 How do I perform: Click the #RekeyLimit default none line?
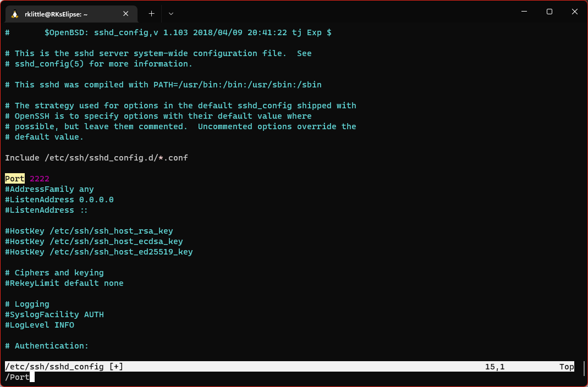pos(64,283)
